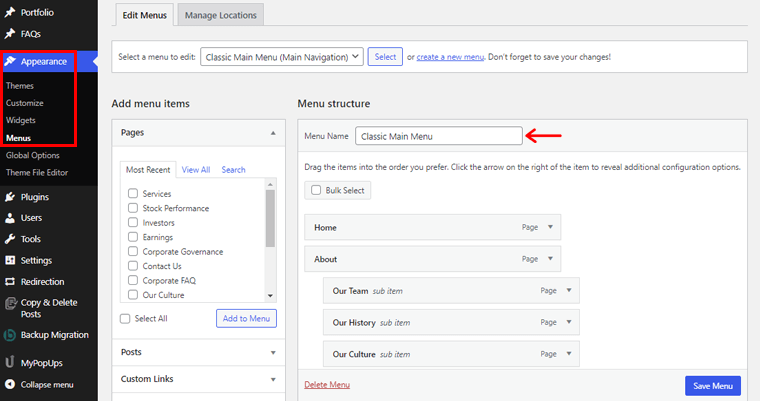Screen dimensions: 760x401
Task: Click the pages list scrollbar
Action: tap(270, 220)
